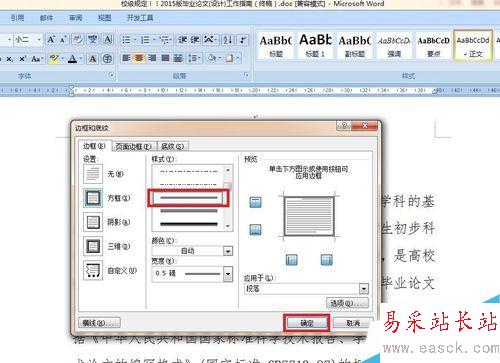
Task: Expand the bullets dropdown arrow
Action: 135,40
